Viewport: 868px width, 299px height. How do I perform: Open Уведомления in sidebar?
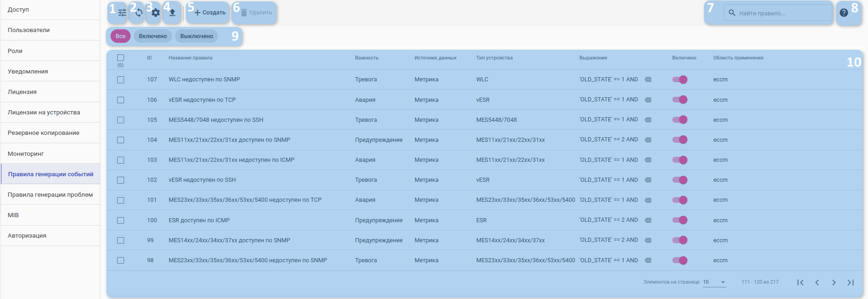pos(50,71)
